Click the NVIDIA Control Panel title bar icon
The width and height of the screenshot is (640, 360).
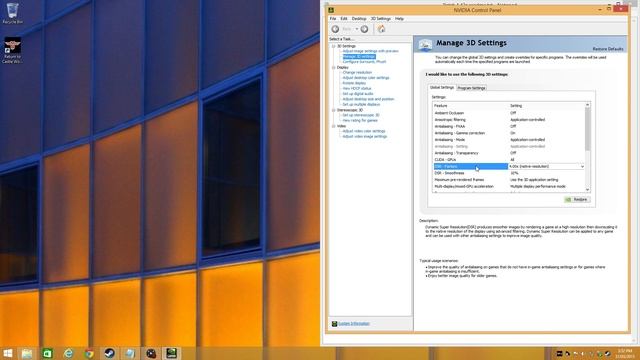331,10
